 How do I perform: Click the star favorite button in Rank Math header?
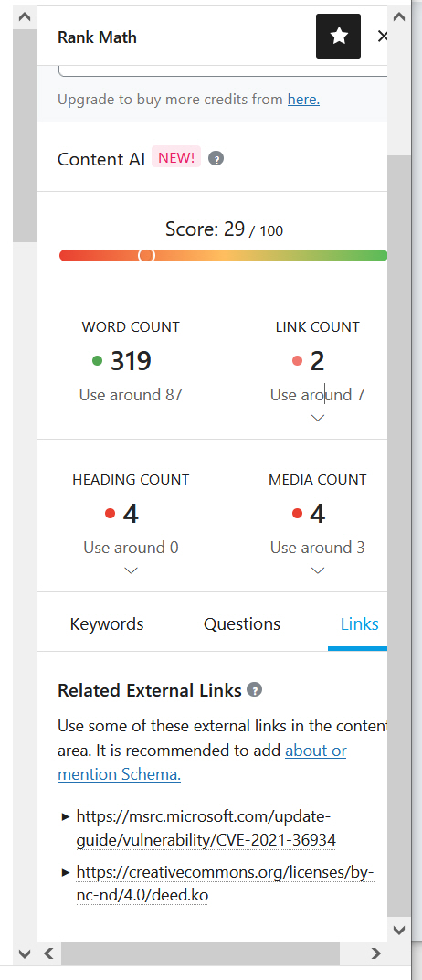[338, 37]
